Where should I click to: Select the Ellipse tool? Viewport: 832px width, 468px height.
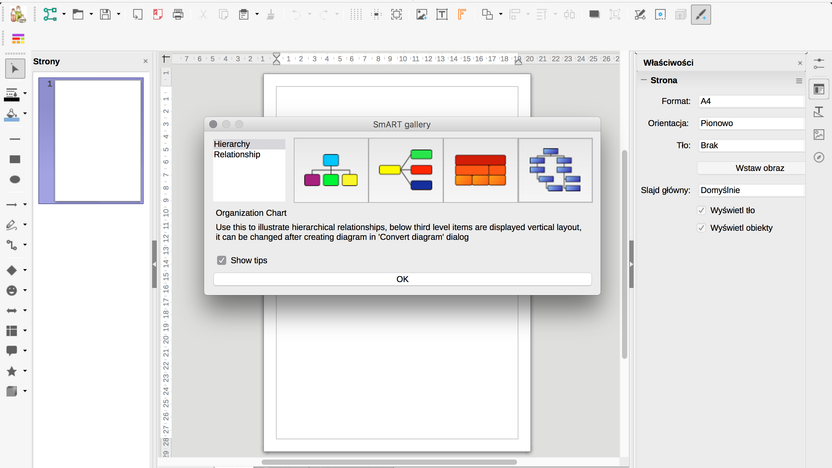(15, 179)
